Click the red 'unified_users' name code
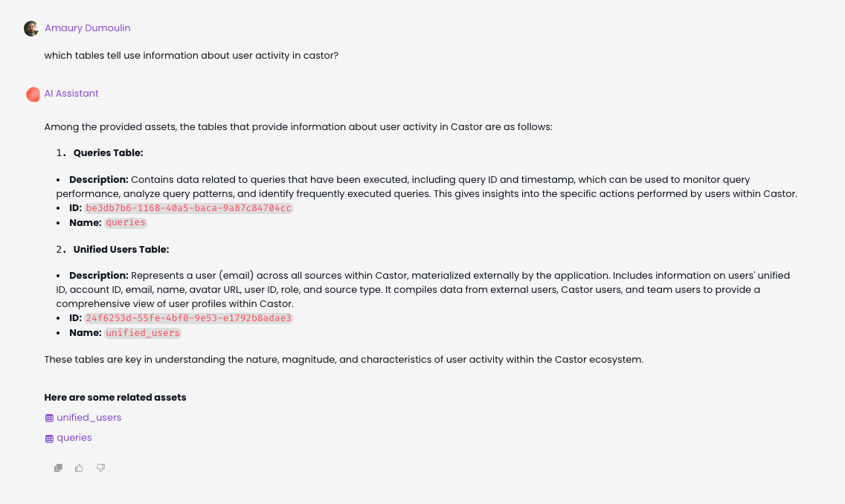Screen dimensions: 845x504 [143, 333]
